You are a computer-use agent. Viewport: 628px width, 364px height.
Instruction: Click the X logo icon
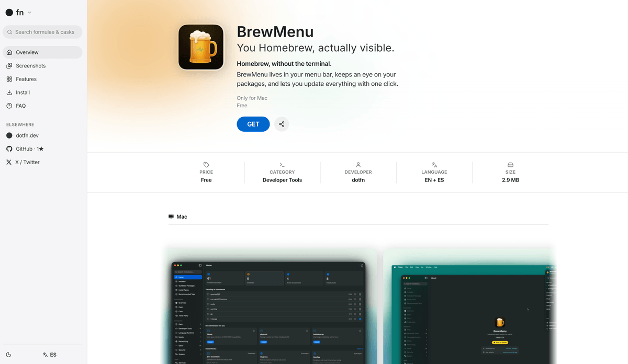(9, 162)
